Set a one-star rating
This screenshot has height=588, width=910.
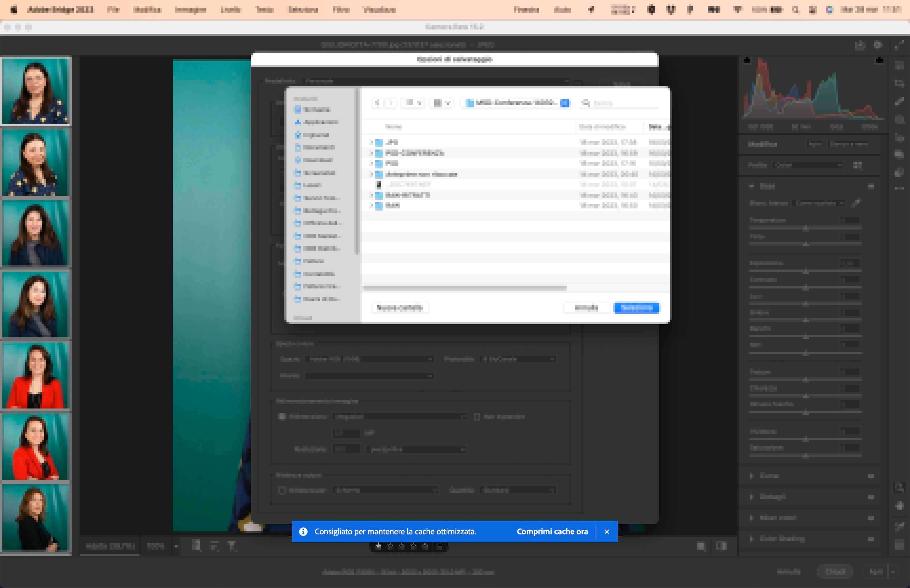coord(378,546)
